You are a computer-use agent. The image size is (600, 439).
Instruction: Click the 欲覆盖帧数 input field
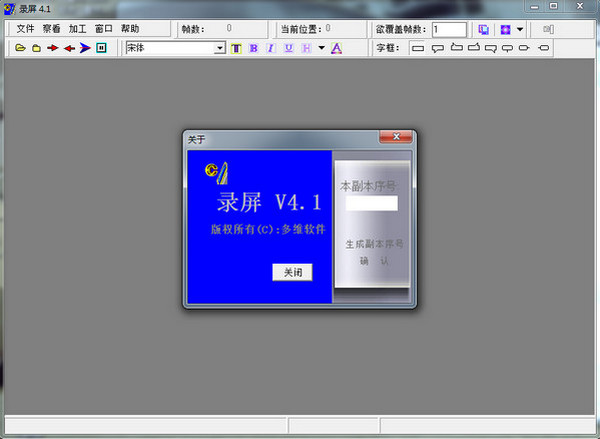tap(449, 29)
